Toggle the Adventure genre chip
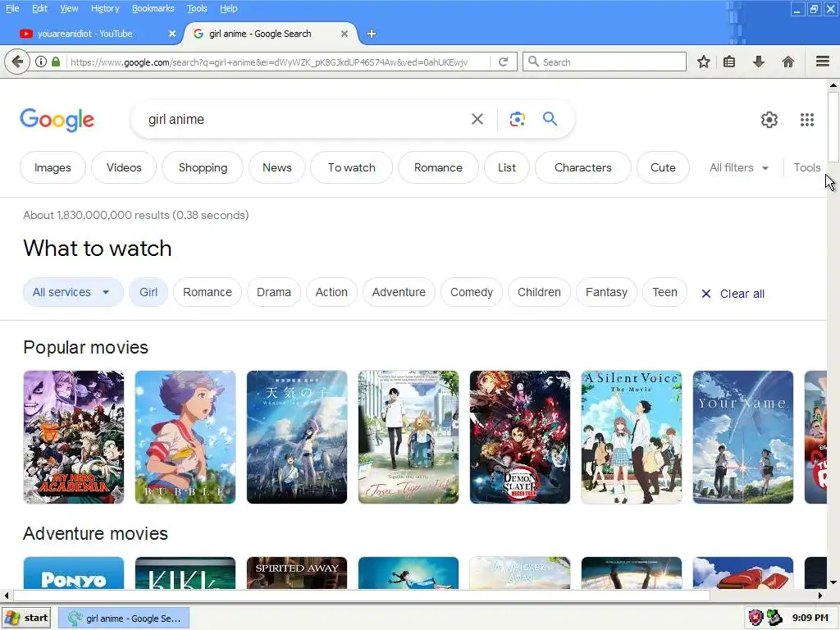Image resolution: width=840 pixels, height=630 pixels. click(x=399, y=292)
